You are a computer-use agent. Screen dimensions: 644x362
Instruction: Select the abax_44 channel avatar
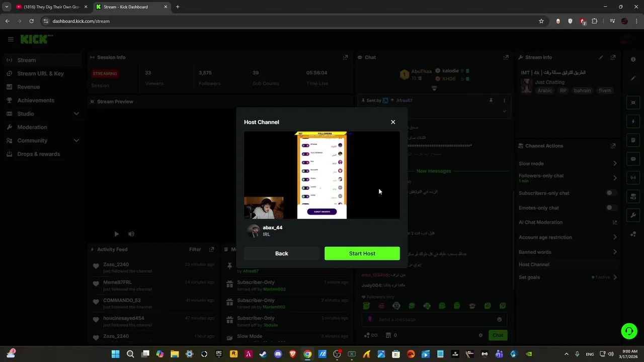tap(253, 231)
